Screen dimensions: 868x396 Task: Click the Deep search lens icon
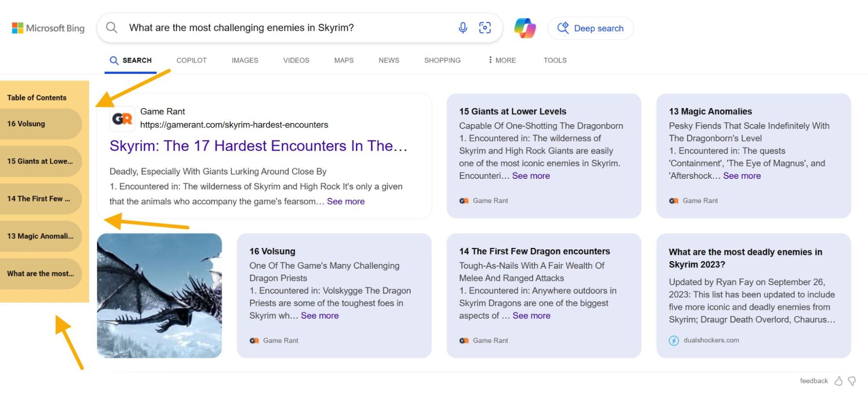(563, 28)
